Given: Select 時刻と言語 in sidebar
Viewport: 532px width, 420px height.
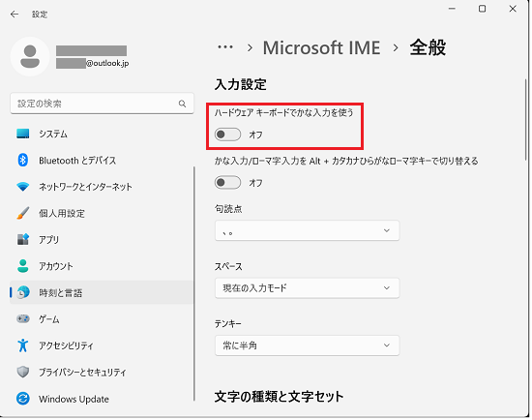Looking at the screenshot, I should click(x=102, y=292).
